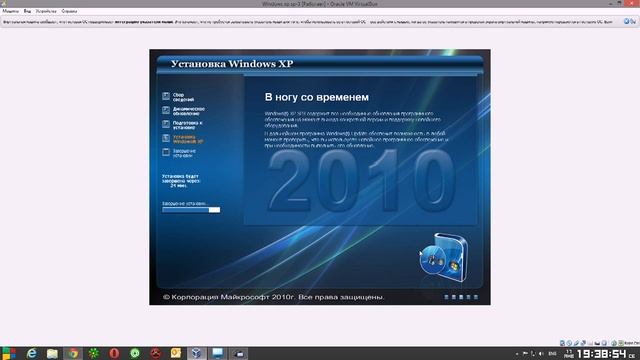The width and height of the screenshot is (640, 360).
Task: Open the monitor icon in taskbar
Action: click(218, 353)
